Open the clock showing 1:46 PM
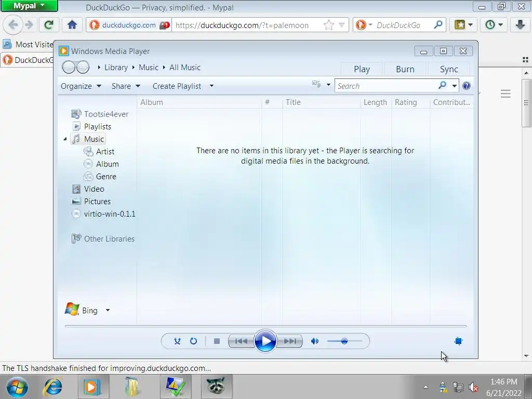 (x=504, y=387)
